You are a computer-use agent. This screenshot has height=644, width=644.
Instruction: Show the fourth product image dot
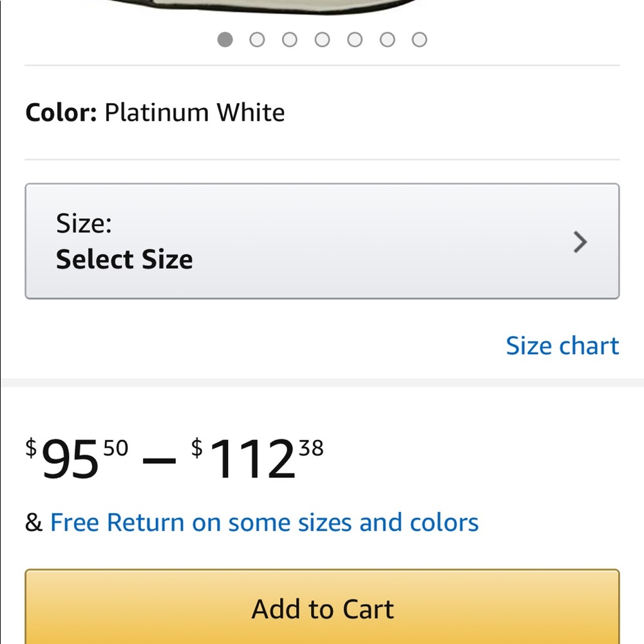tap(322, 40)
